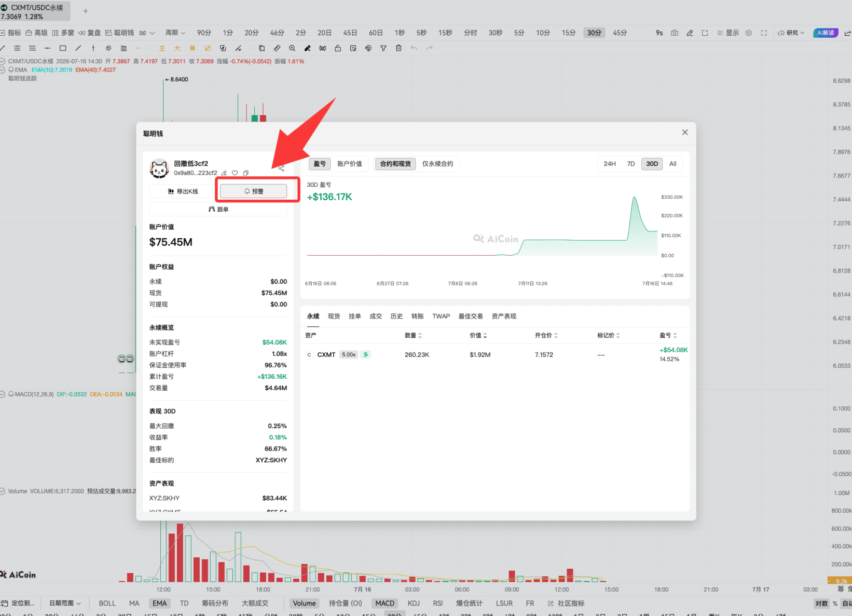The image size is (852, 616).
Task: Click the orange 筹 marker icon
Action: click(192, 48)
